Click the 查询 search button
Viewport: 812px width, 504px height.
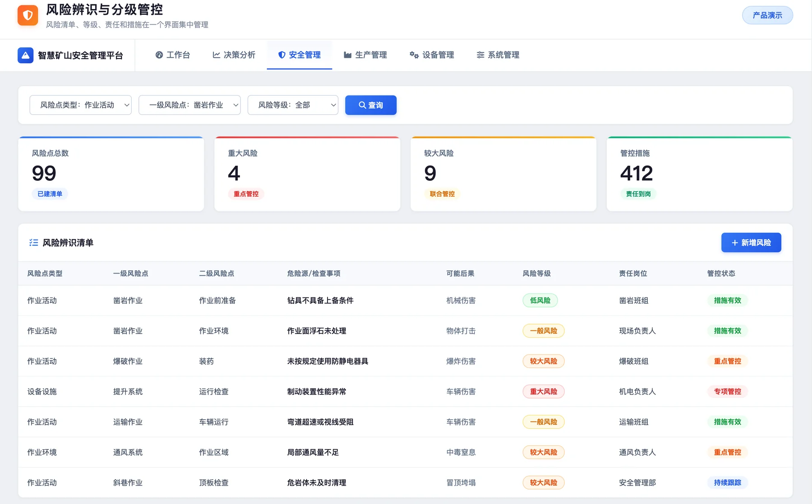[371, 105]
